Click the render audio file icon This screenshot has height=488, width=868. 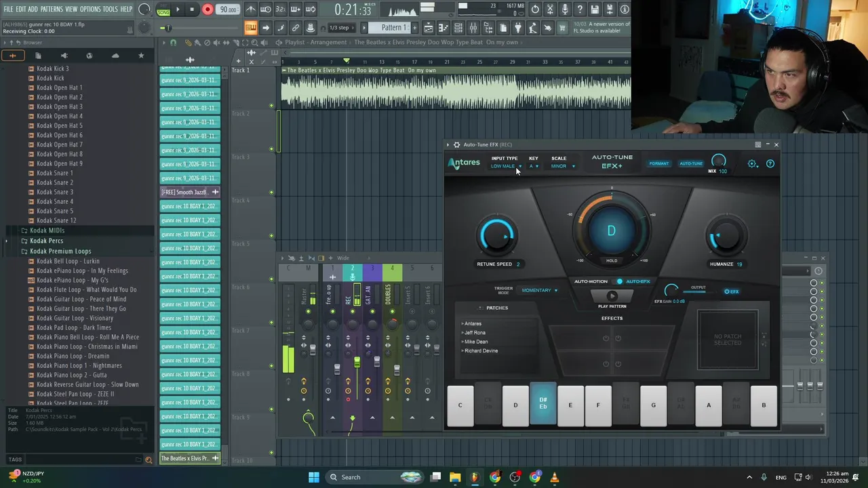tap(610, 9)
